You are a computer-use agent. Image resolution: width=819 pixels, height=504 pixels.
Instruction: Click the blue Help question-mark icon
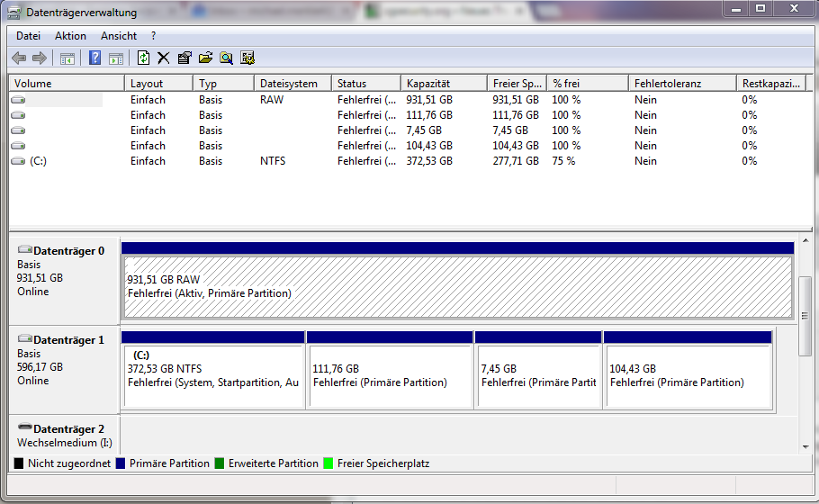94,58
